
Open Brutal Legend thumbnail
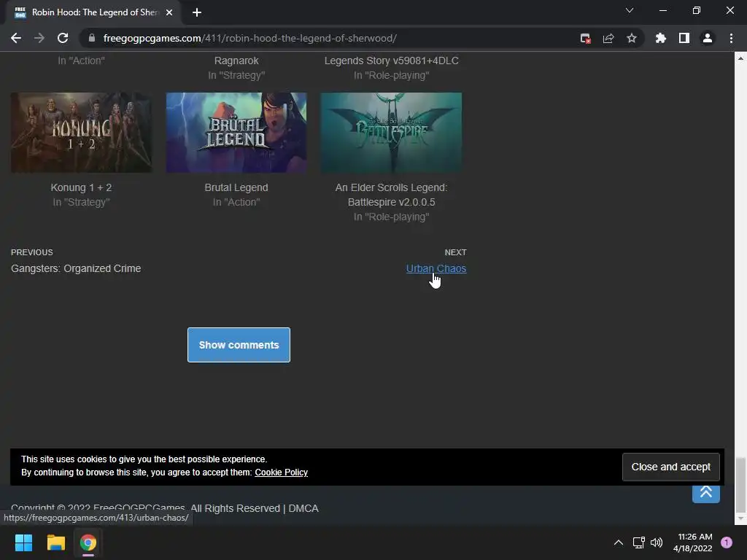[x=236, y=133]
